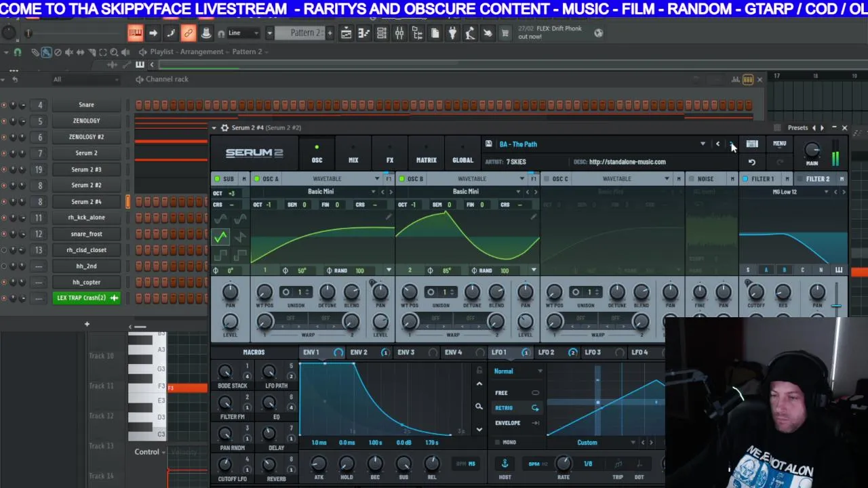Mute the Snare channel
The height and width of the screenshot is (488, 868).
click(3, 105)
